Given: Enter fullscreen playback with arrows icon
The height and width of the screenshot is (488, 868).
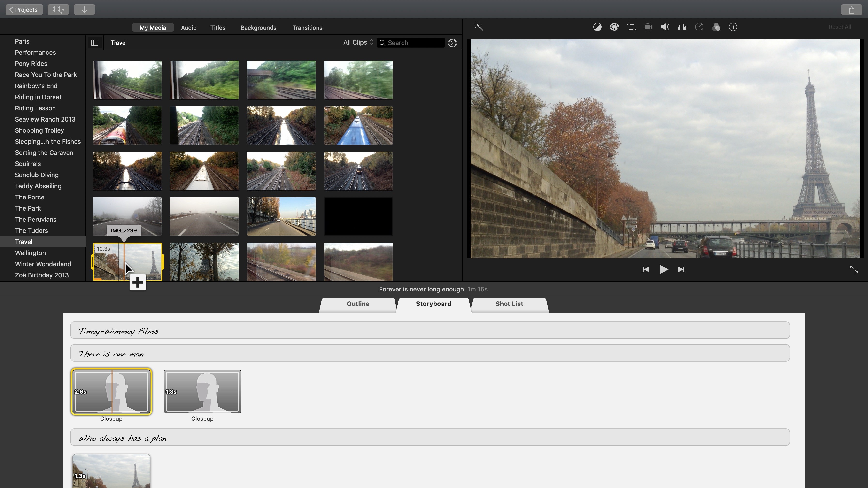Looking at the screenshot, I should pos(854,269).
